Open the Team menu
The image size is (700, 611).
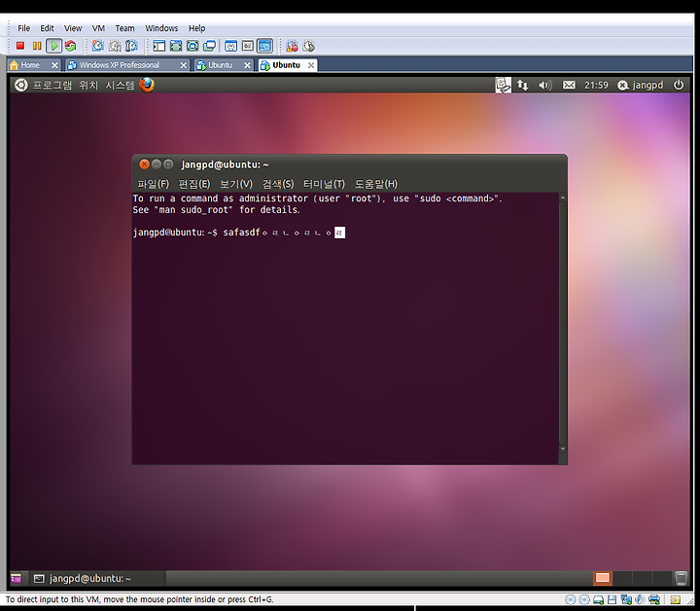tap(124, 28)
